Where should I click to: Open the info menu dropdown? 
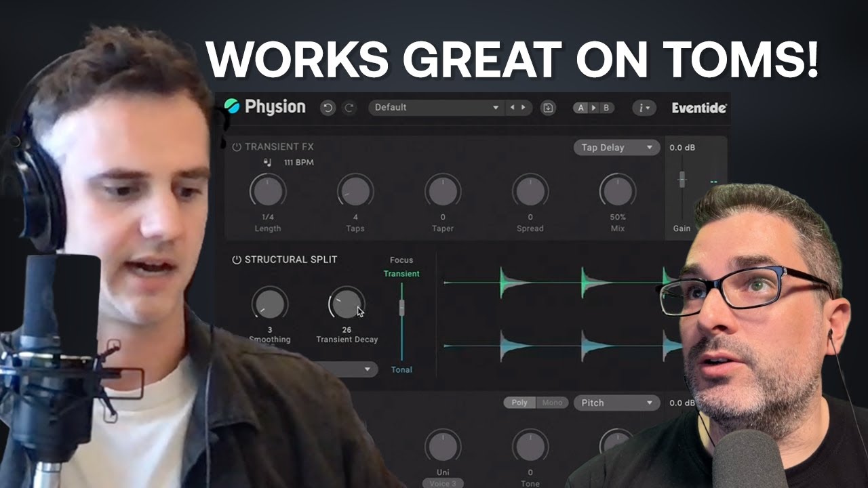(x=644, y=108)
